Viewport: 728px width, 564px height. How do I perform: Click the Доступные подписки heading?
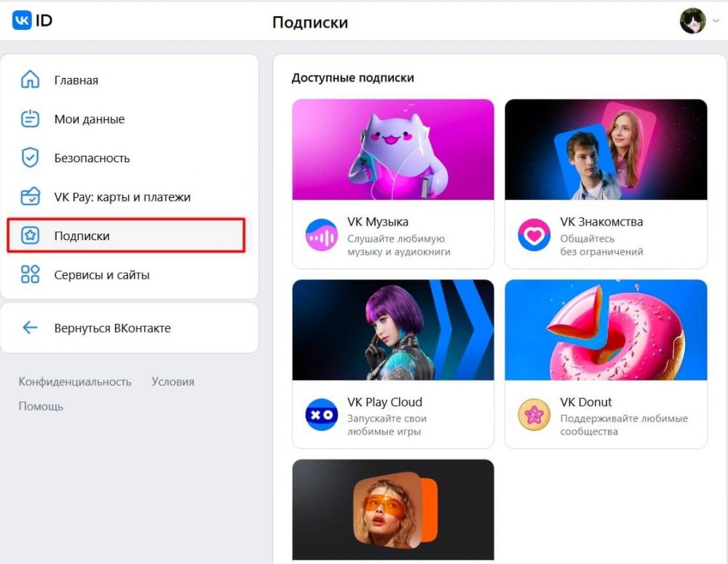pyautogui.click(x=352, y=78)
